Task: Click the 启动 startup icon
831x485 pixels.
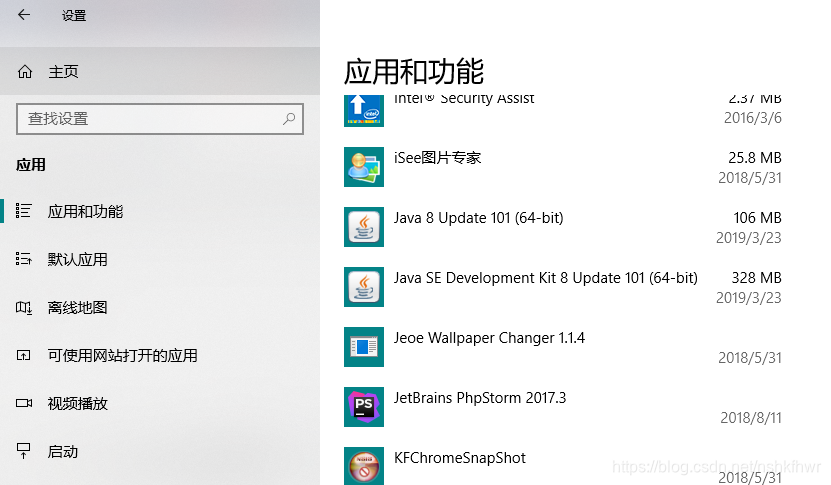Action: pyautogui.click(x=23, y=451)
